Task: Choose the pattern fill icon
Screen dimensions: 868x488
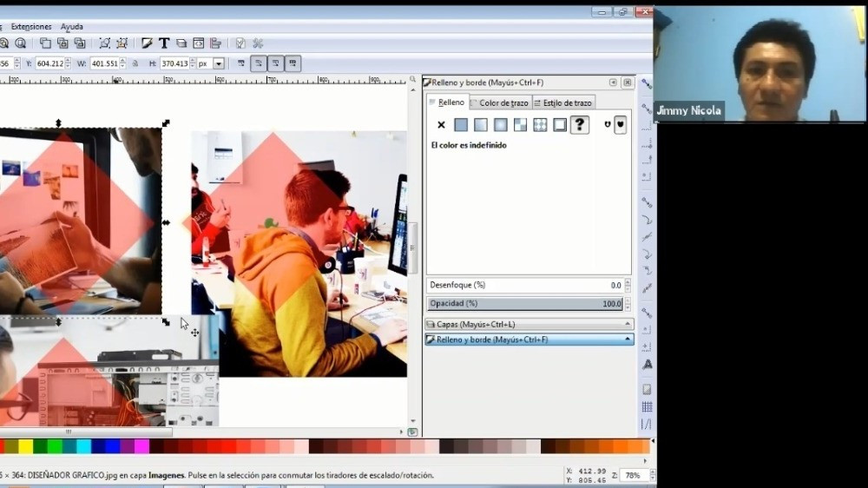Action: [520, 125]
